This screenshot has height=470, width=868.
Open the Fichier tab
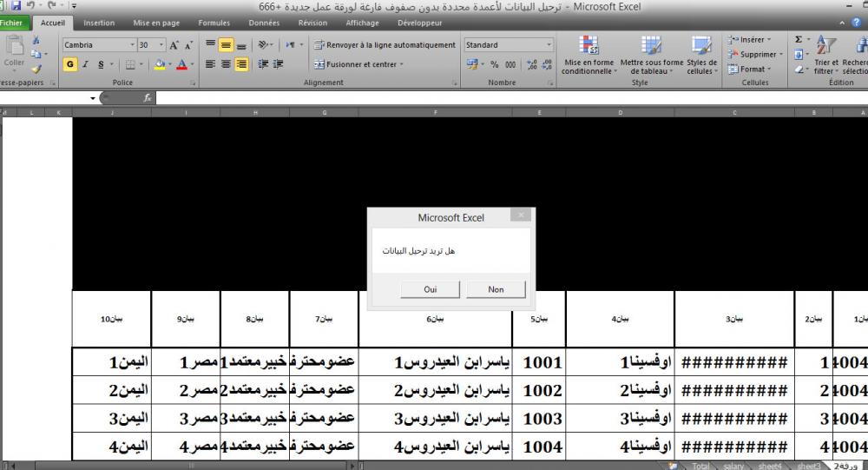(11, 23)
